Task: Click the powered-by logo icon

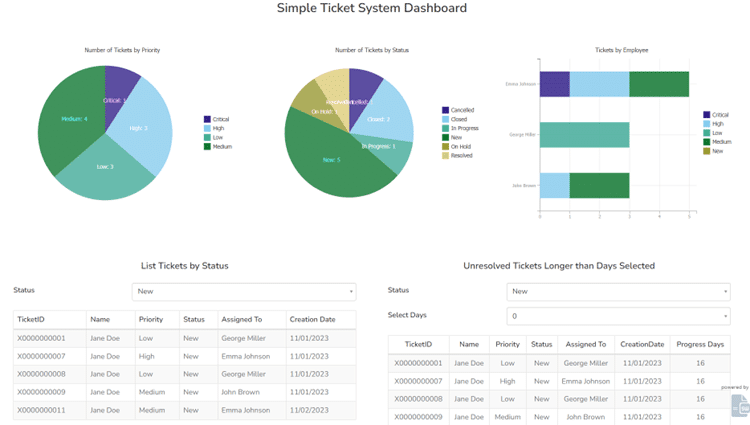Action: click(738, 405)
